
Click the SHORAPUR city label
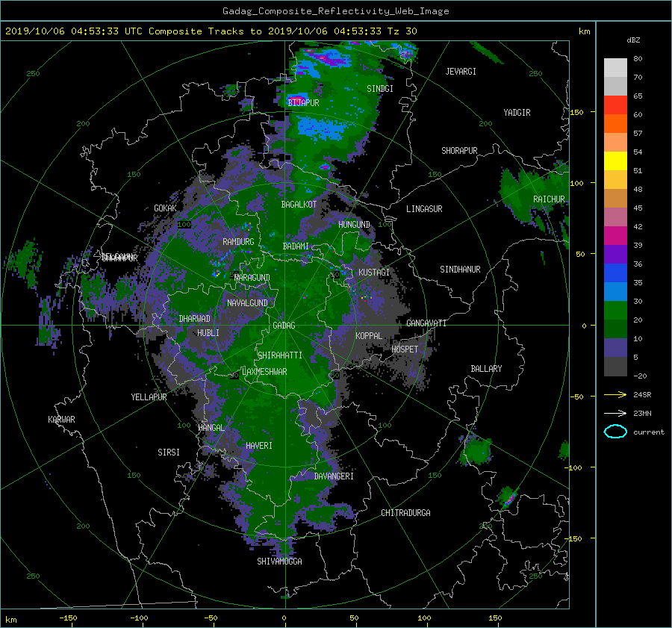pyautogui.click(x=459, y=151)
